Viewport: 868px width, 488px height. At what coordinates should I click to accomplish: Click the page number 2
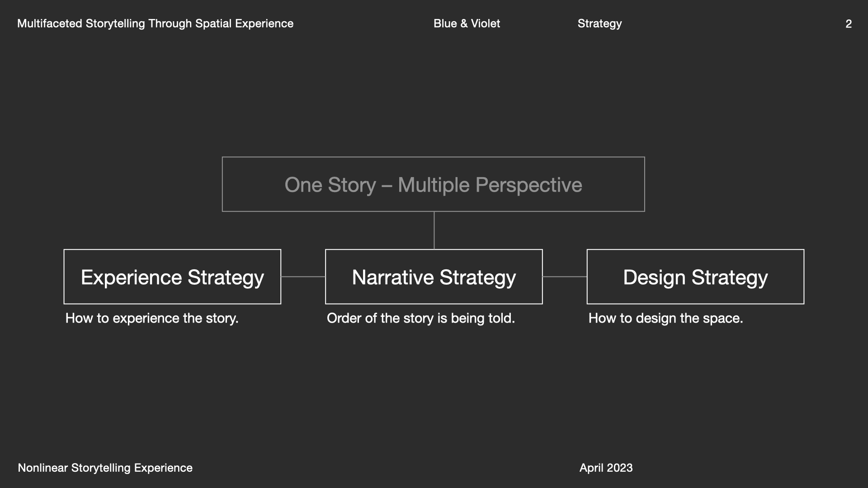(849, 24)
